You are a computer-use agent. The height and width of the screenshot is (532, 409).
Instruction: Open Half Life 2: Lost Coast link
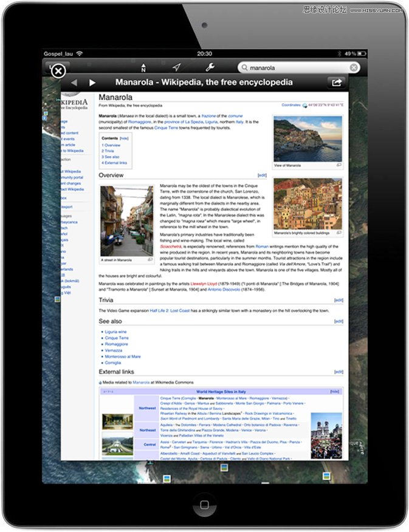(x=170, y=310)
